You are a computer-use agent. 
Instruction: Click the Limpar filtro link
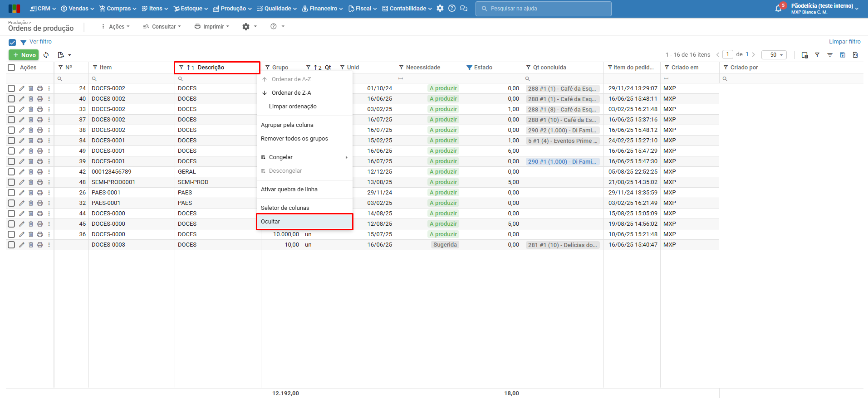pyautogui.click(x=844, y=42)
